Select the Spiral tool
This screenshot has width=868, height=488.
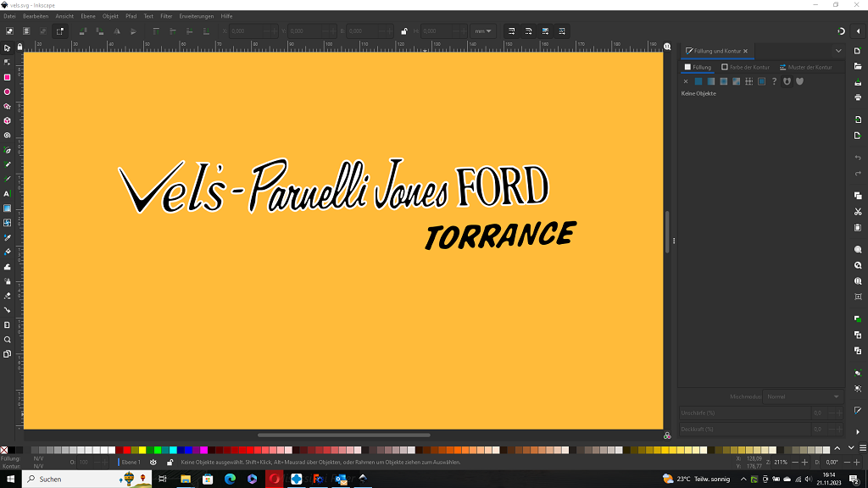pyautogui.click(x=7, y=135)
